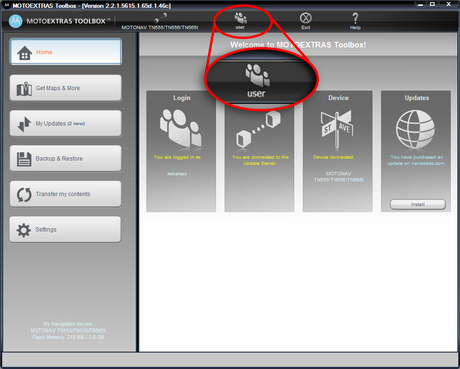Click the Install button in Updates card
Image resolution: width=460 pixels, height=369 pixels.
[418, 204]
